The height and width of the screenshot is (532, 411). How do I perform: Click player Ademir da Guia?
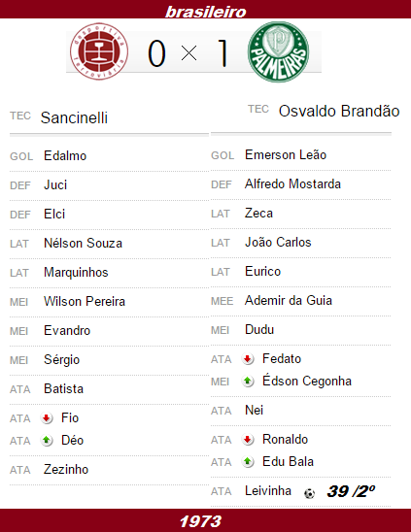[x=289, y=300]
